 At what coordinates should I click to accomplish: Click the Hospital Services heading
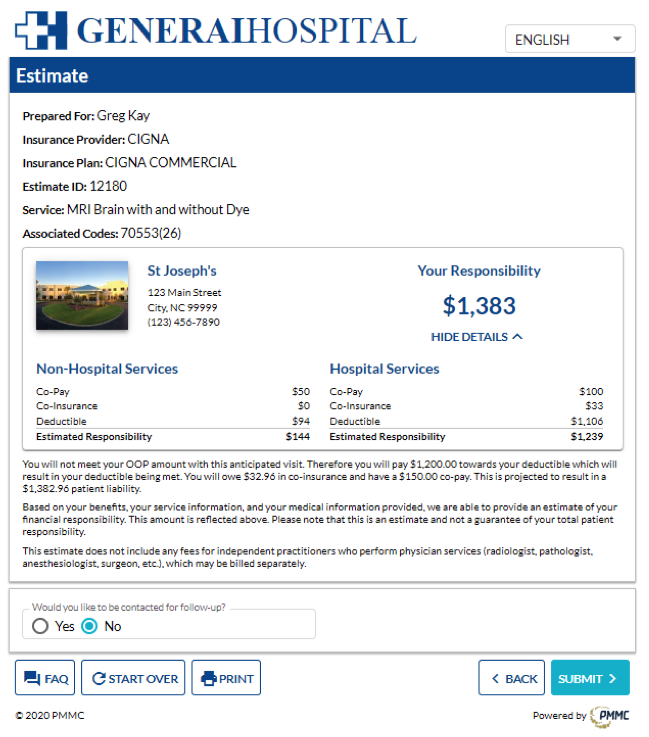click(x=384, y=369)
